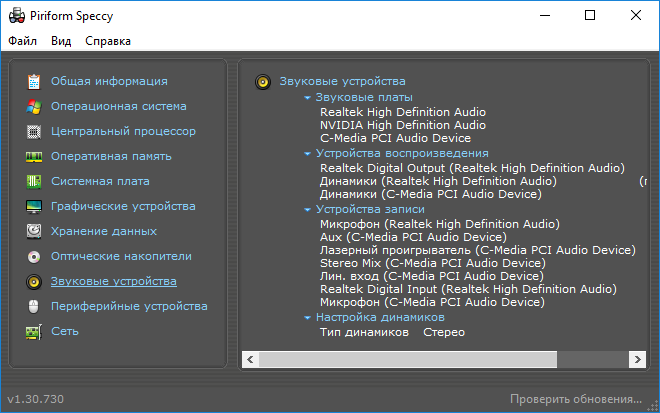Open the Графические устройства monitor icon
660x413 pixels.
pos(34,206)
